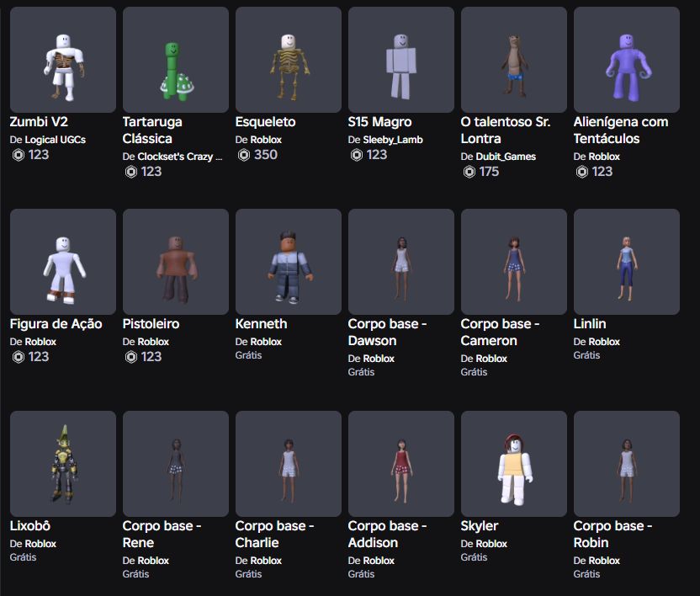The width and height of the screenshot is (700, 596).
Task: Open the Corpo base - Charlie thumbnail
Action: tap(289, 464)
